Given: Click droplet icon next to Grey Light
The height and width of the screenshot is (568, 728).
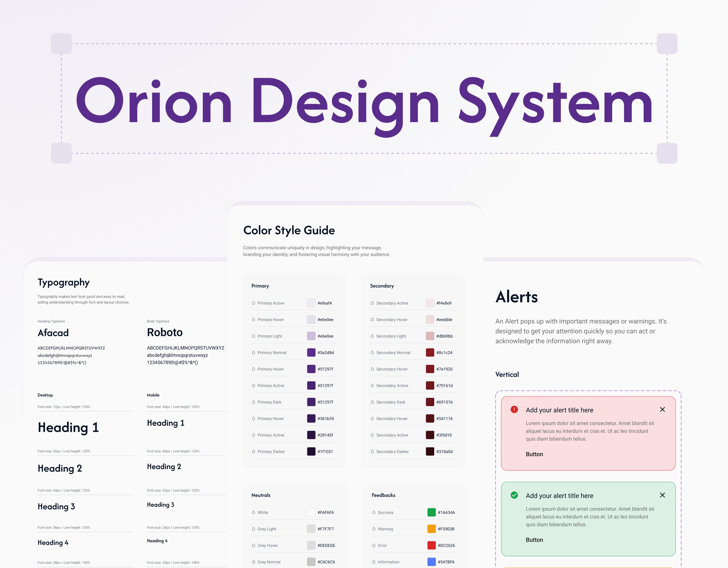Looking at the screenshot, I should 253,529.
